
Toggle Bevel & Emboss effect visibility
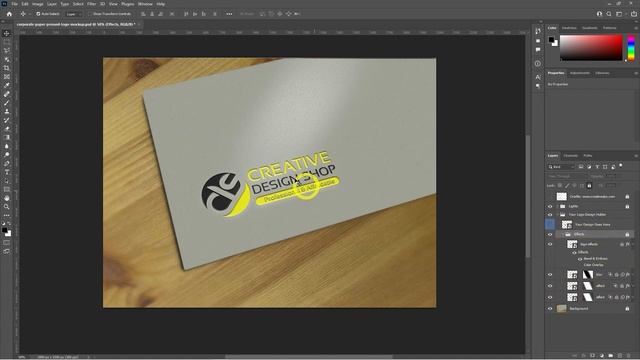click(x=580, y=259)
